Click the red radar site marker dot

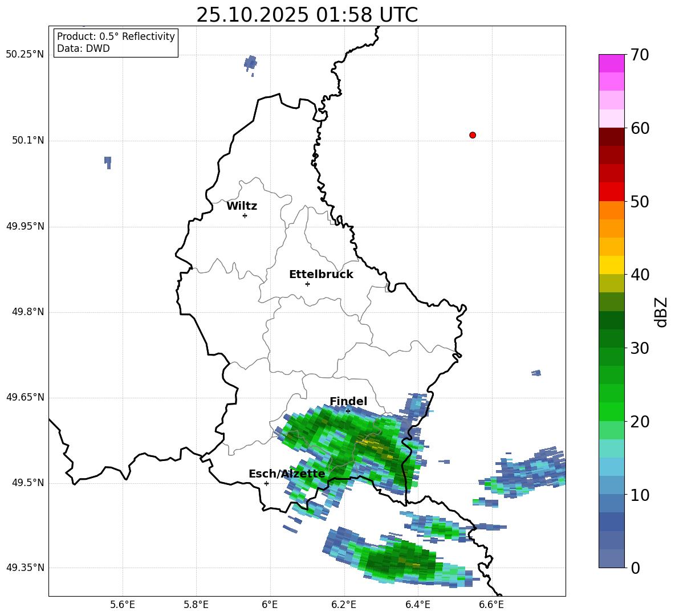coord(473,135)
